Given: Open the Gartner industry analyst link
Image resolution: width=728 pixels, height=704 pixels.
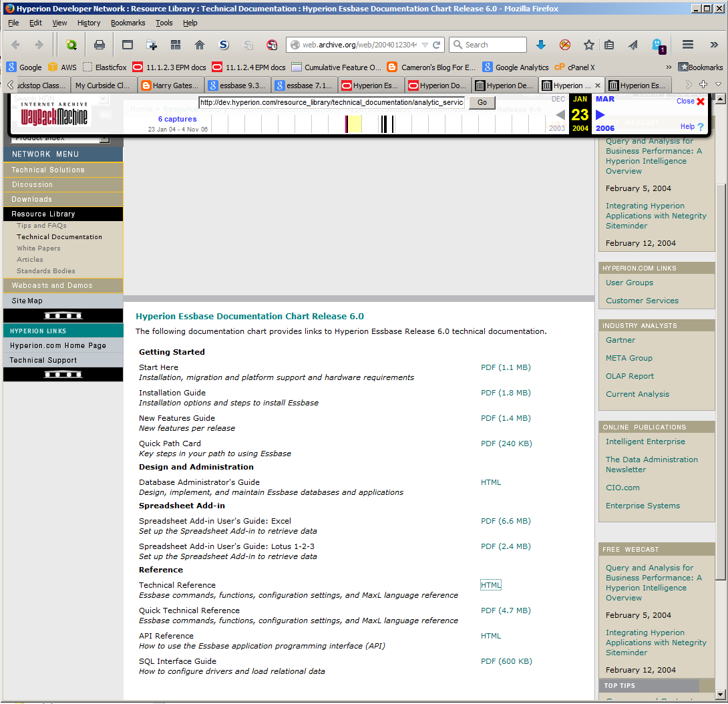Looking at the screenshot, I should [x=620, y=340].
